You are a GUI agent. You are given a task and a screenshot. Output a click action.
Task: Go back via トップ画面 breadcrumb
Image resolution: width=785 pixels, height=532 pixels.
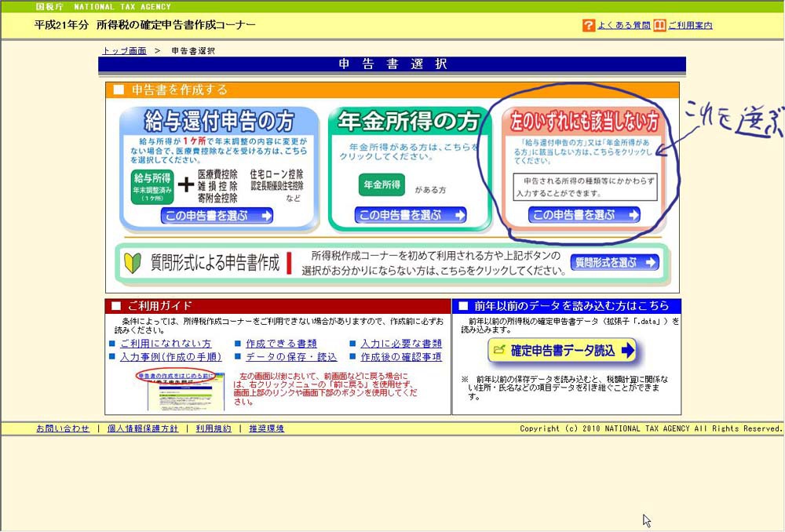(124, 51)
